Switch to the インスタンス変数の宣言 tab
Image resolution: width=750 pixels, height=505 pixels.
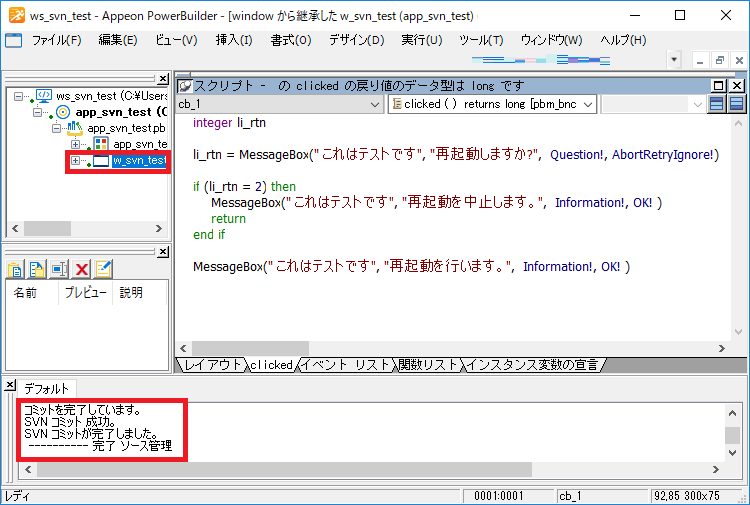click(532, 365)
